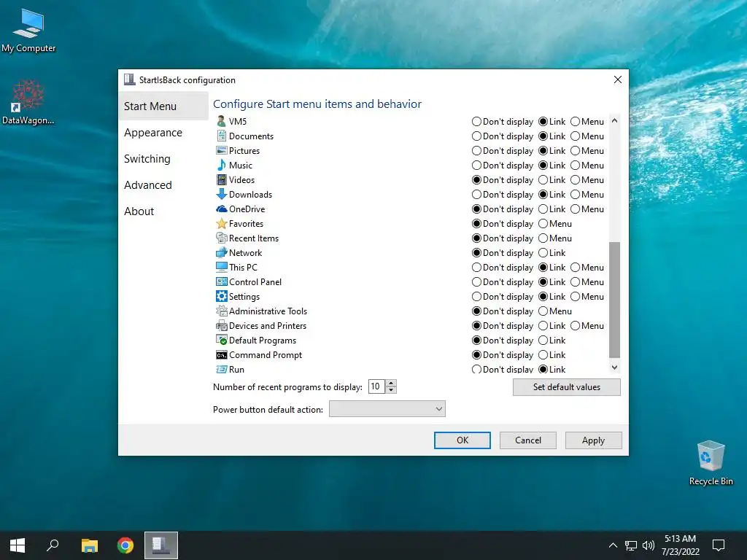Set Administrative Tools to Menu
747x560 pixels.
(x=543, y=311)
